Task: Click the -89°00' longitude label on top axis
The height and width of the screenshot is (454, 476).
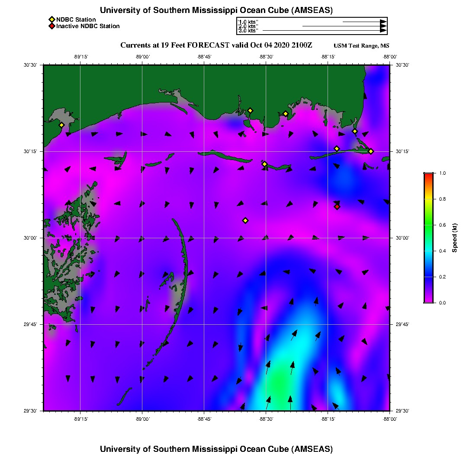Action: [x=142, y=57]
